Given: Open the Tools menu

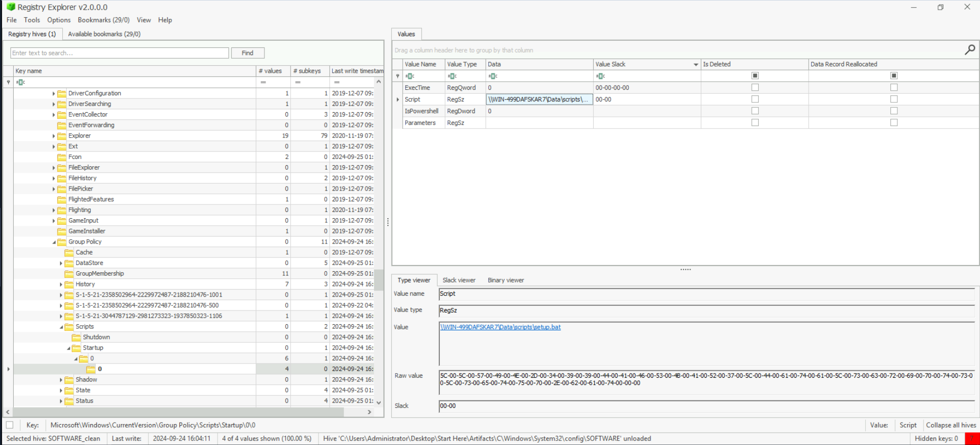Looking at the screenshot, I should tap(32, 20).
